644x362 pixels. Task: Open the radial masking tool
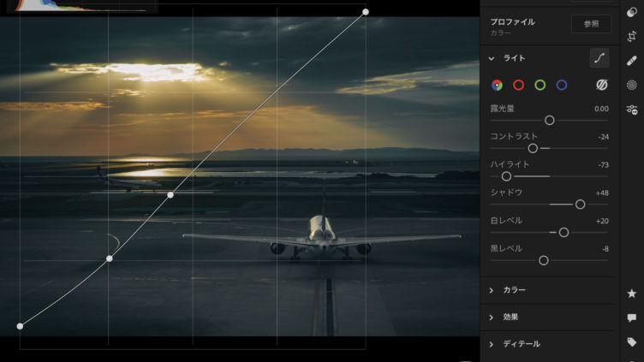(x=632, y=85)
